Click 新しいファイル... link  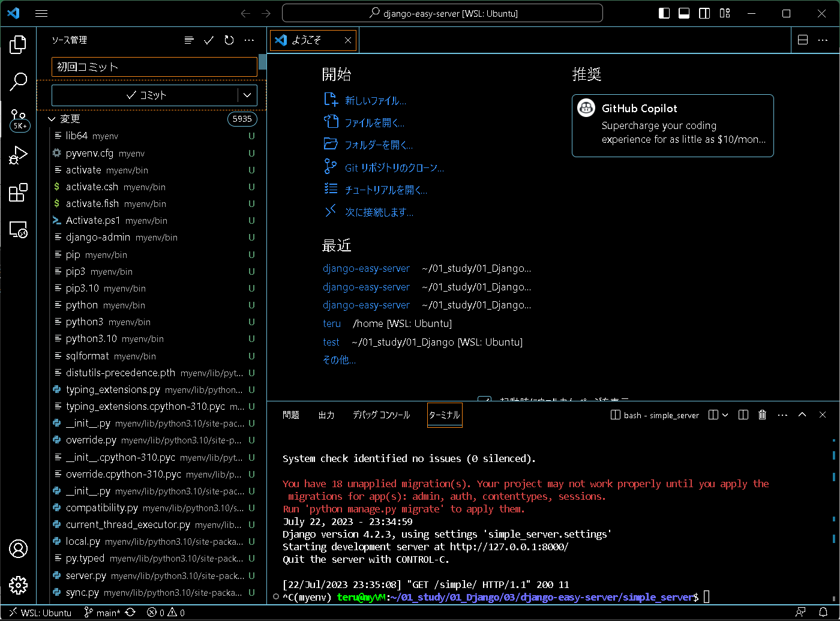[376, 100]
